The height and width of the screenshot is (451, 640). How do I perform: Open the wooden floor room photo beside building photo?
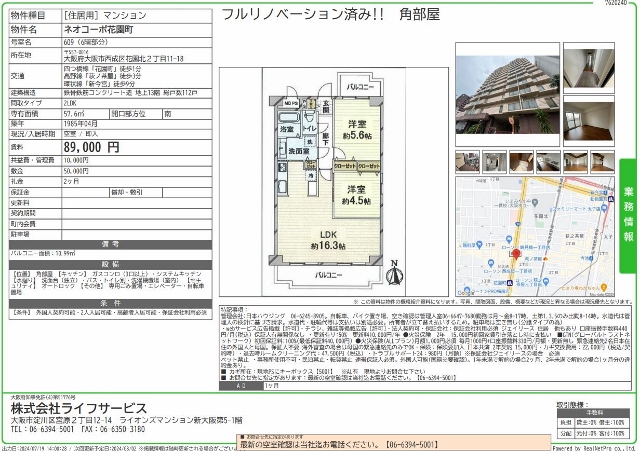(589, 121)
